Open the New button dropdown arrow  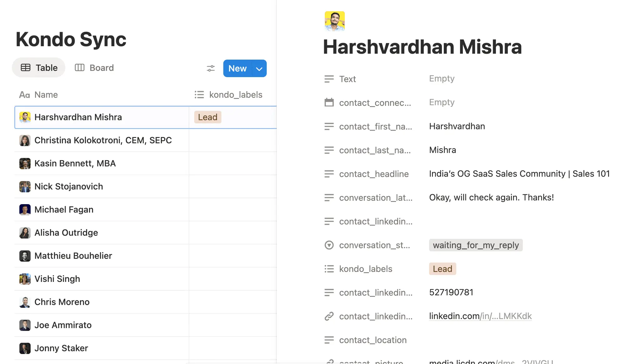pos(259,68)
